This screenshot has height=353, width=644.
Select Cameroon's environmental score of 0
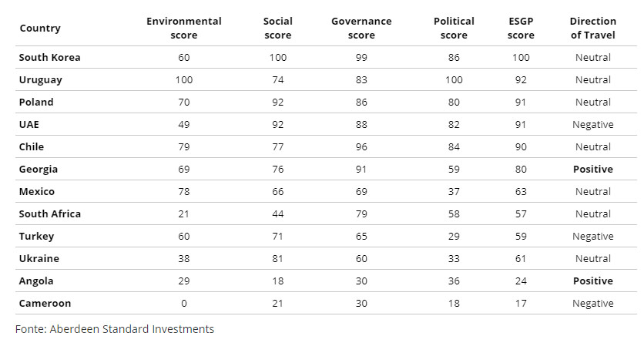(184, 304)
